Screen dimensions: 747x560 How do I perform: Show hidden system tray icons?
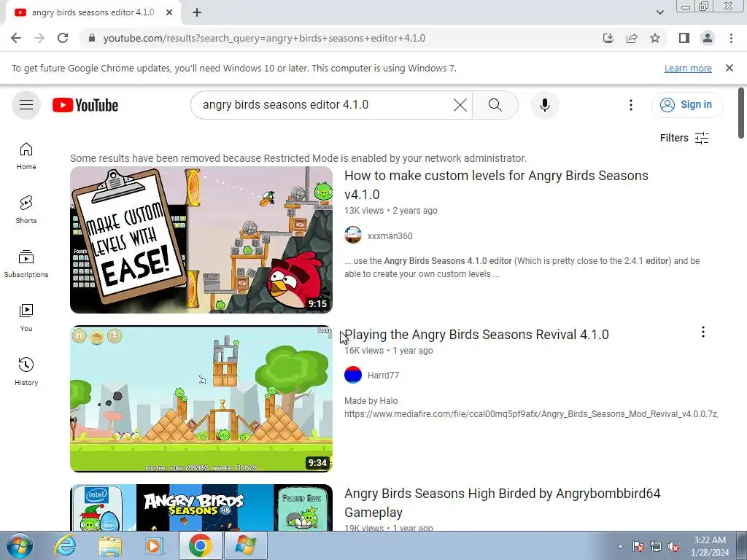(620, 546)
